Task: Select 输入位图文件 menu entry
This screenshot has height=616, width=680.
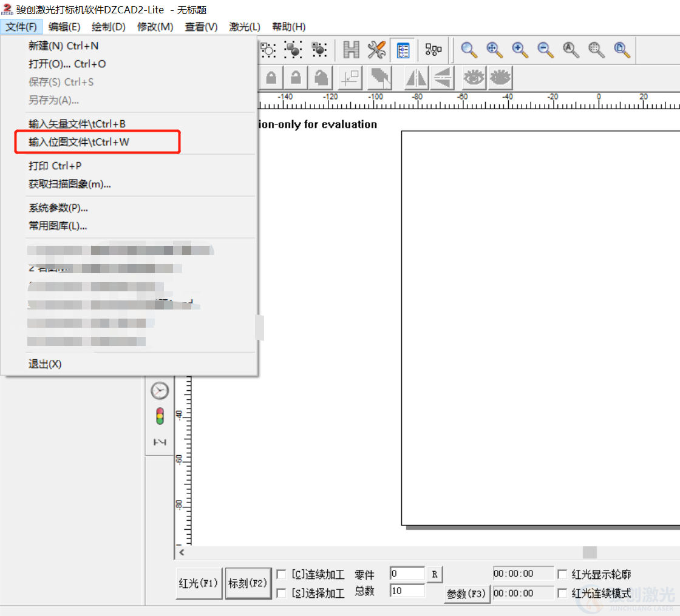Action: coord(129,142)
